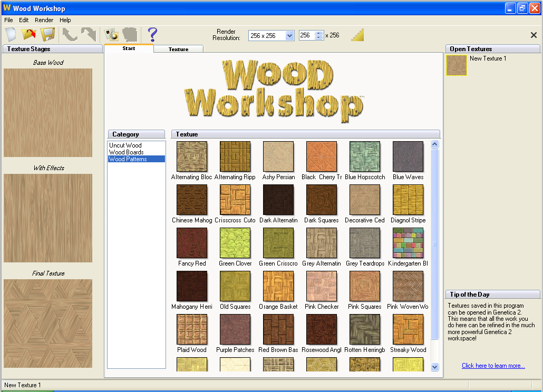Click the gold gradient triangle toolbar icon
The height and width of the screenshot is (392, 543).
pos(357,35)
